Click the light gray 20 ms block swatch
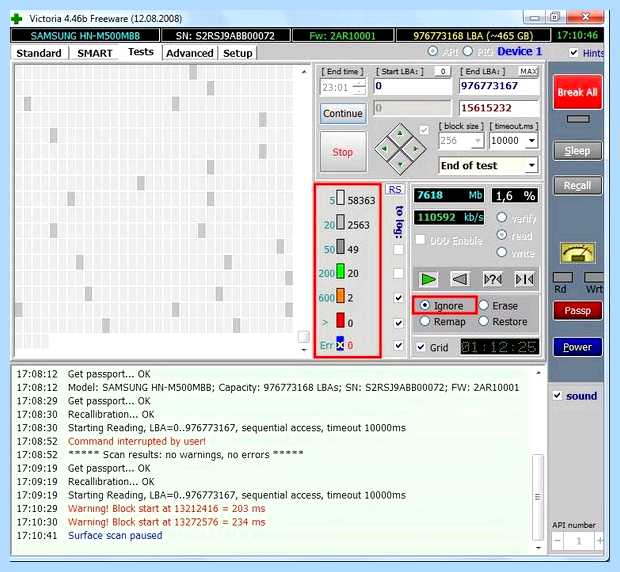The image size is (620, 572). pyautogui.click(x=340, y=222)
